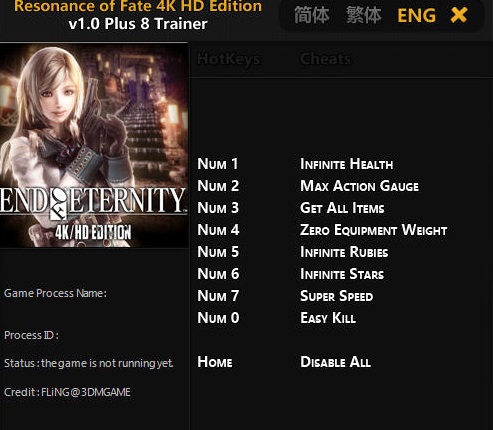Switch language to Traditional Chinese 繁体
The width and height of the screenshot is (493, 430).
(x=364, y=15)
